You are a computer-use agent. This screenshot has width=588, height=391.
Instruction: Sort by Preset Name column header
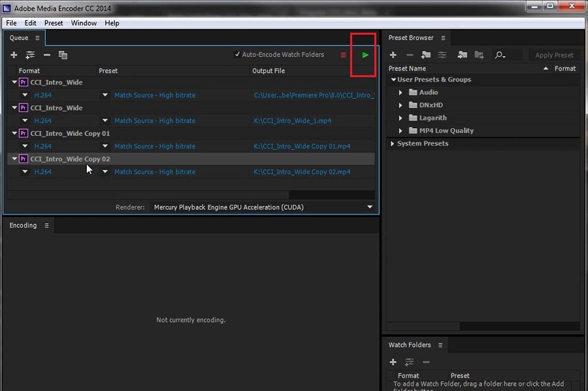pyautogui.click(x=407, y=69)
